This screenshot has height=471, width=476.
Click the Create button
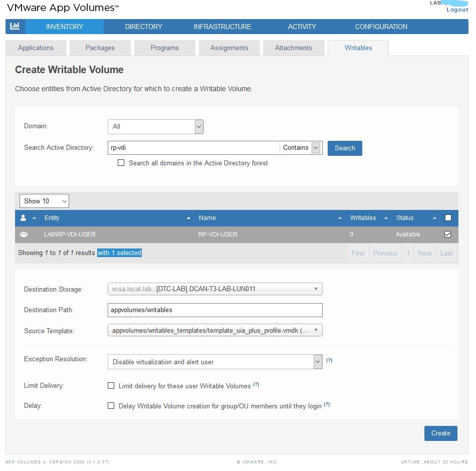(x=441, y=433)
